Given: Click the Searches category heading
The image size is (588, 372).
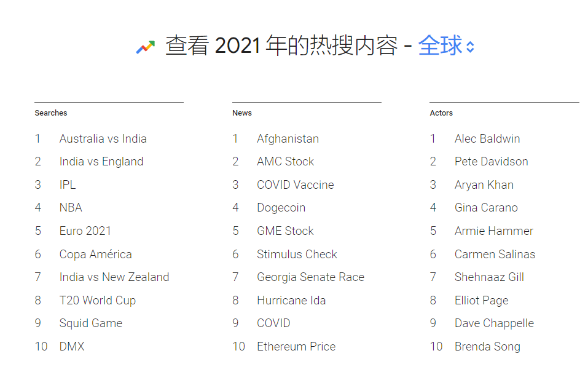Looking at the screenshot, I should [51, 113].
